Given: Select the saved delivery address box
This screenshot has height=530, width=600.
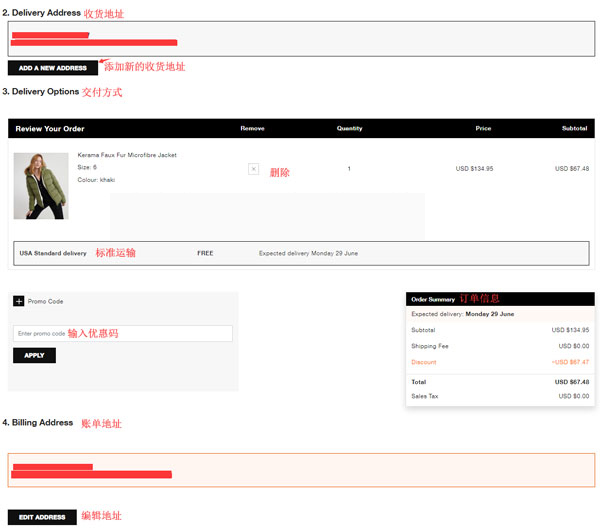Looking at the screenshot, I should click(301, 39).
